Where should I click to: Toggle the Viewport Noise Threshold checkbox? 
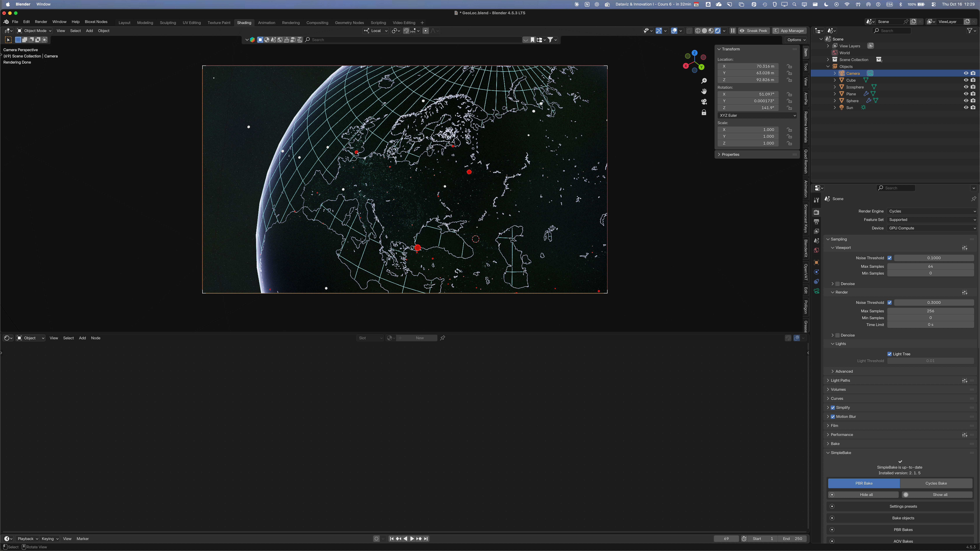point(889,258)
